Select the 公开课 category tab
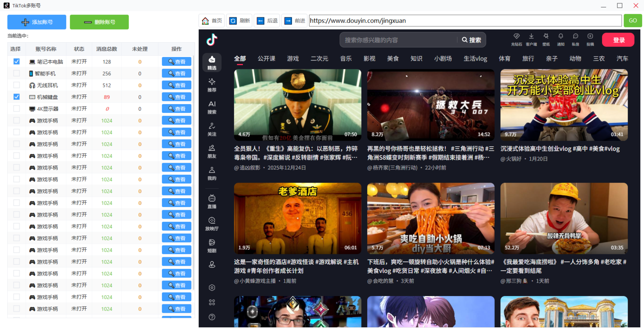 [x=266, y=59]
